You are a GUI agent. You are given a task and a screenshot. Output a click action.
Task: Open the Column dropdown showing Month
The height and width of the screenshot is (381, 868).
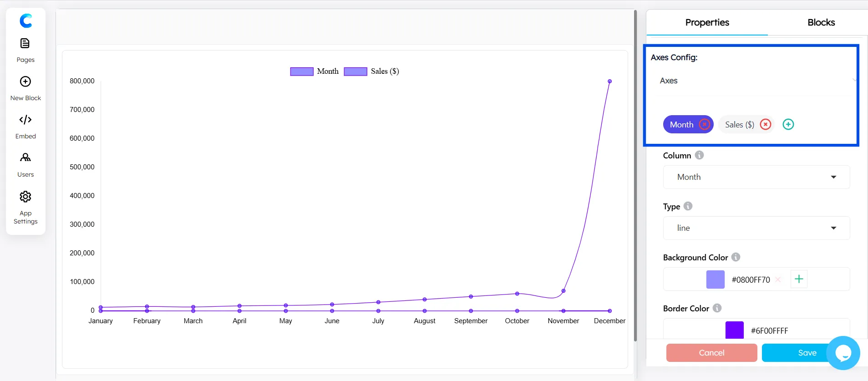point(756,177)
